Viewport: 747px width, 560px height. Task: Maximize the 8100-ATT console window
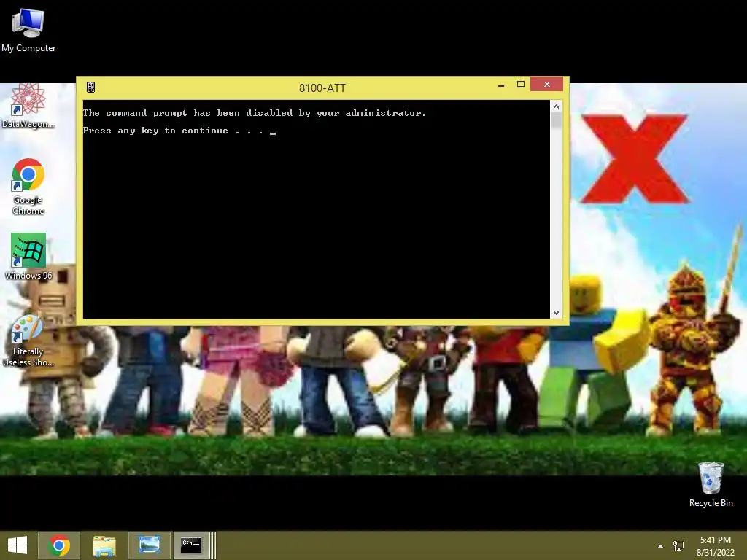coord(521,85)
